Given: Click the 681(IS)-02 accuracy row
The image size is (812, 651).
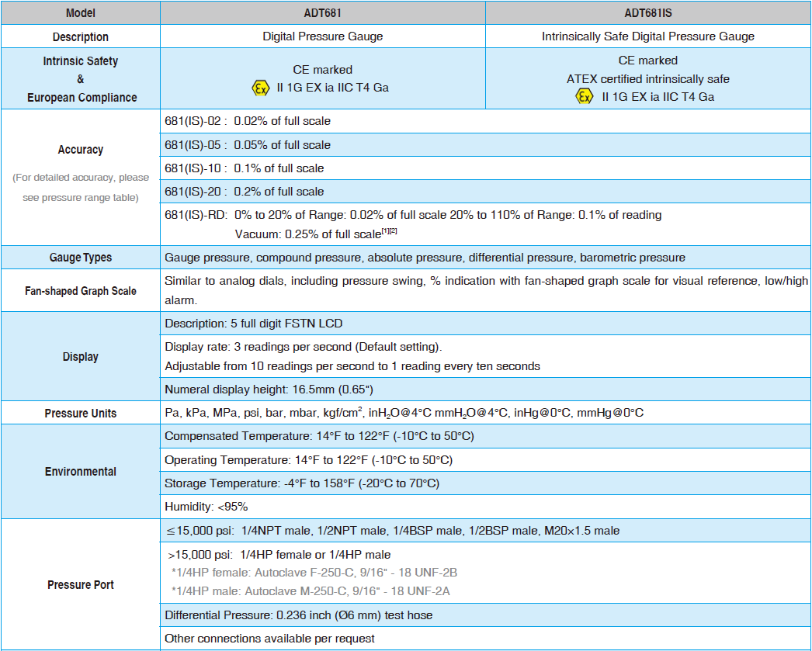Looking at the screenshot, I should click(248, 121).
